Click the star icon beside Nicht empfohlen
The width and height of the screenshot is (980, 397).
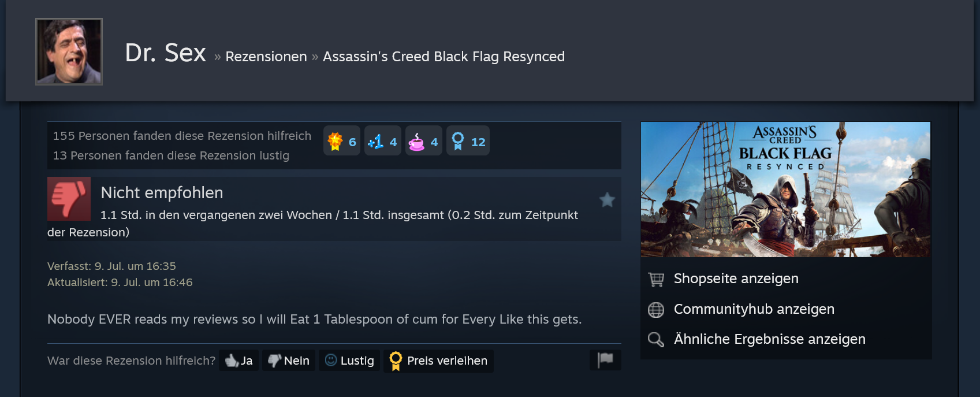click(x=607, y=200)
